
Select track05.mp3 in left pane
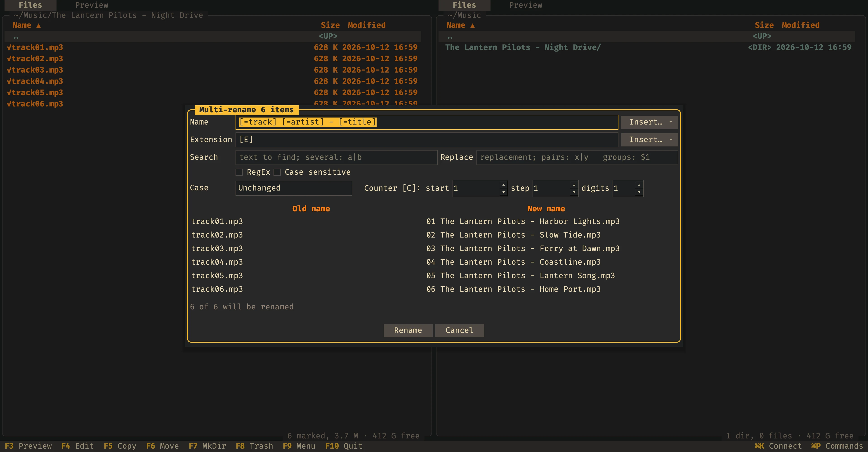pos(213,93)
